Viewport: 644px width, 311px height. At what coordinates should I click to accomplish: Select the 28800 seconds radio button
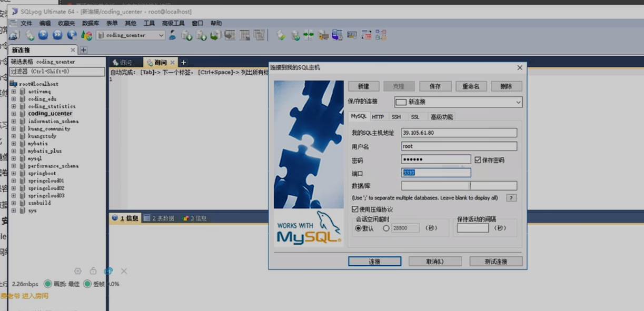(x=386, y=228)
